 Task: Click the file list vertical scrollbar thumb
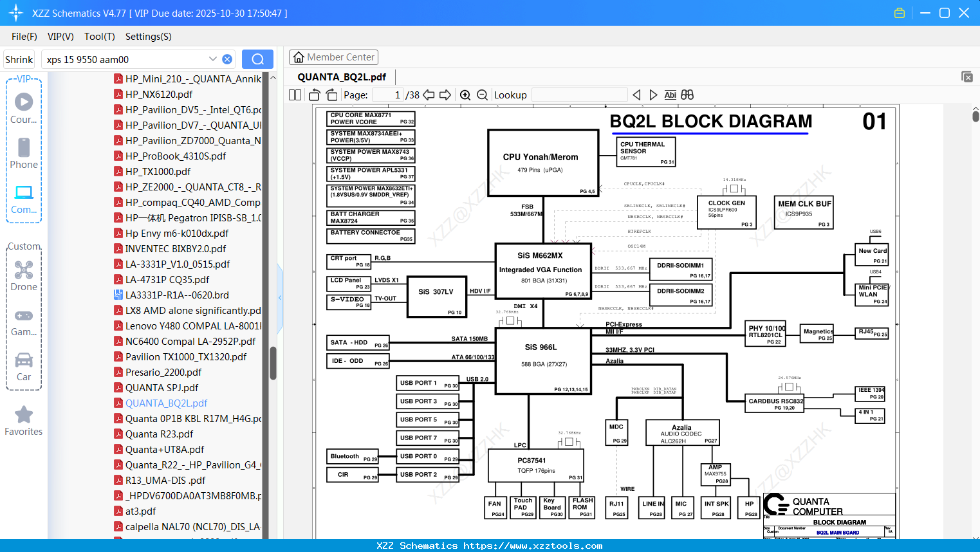[x=273, y=363]
